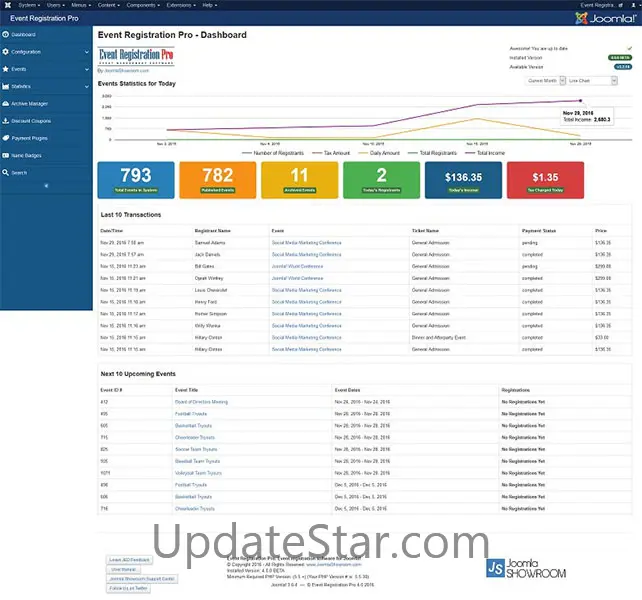Click the Follow Us on Twitter button

click(129, 589)
